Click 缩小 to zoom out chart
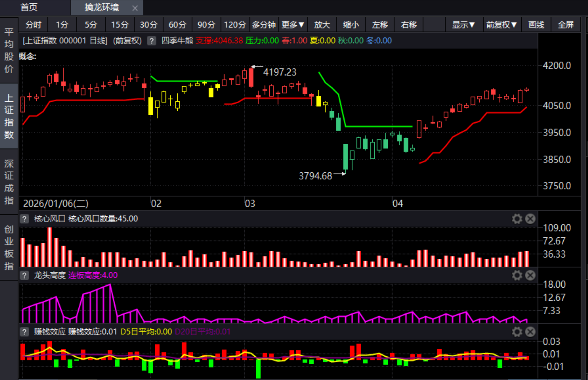The width and height of the screenshot is (588, 380). pyautogui.click(x=351, y=25)
